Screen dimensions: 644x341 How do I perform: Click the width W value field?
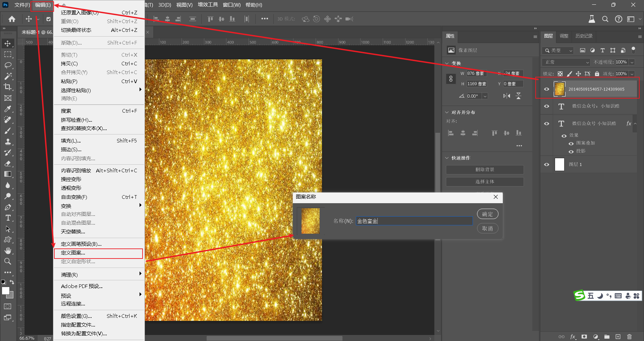476,73
